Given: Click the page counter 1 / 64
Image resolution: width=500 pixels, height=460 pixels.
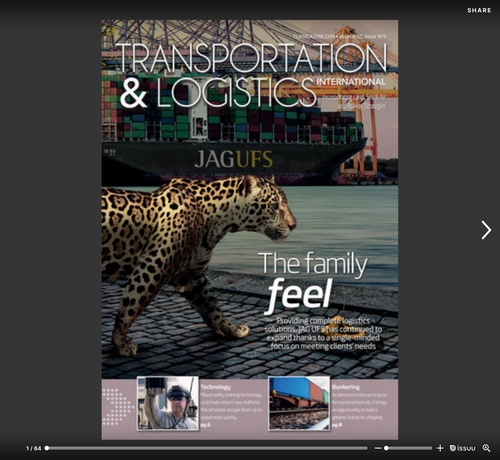Looking at the screenshot, I should [33, 448].
